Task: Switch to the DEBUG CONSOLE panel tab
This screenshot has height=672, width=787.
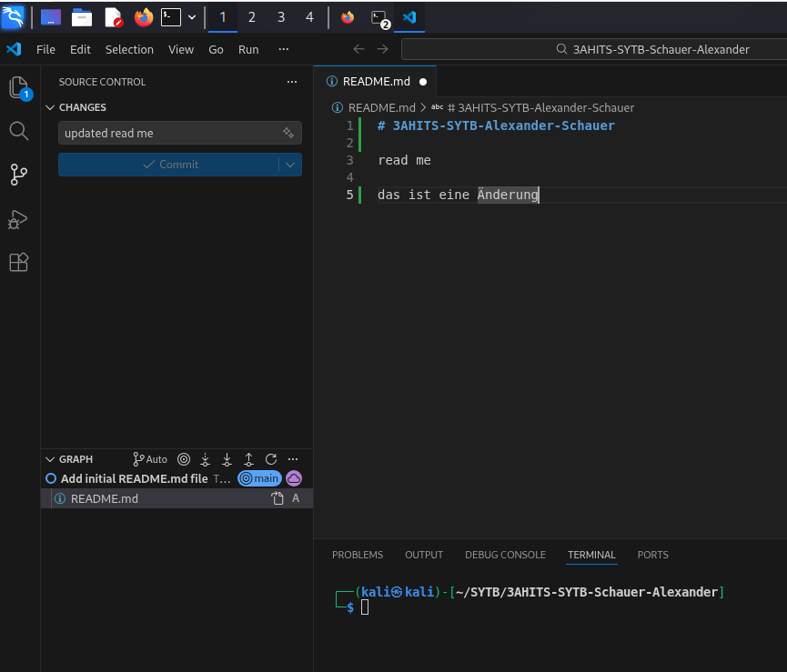Action: pos(505,555)
